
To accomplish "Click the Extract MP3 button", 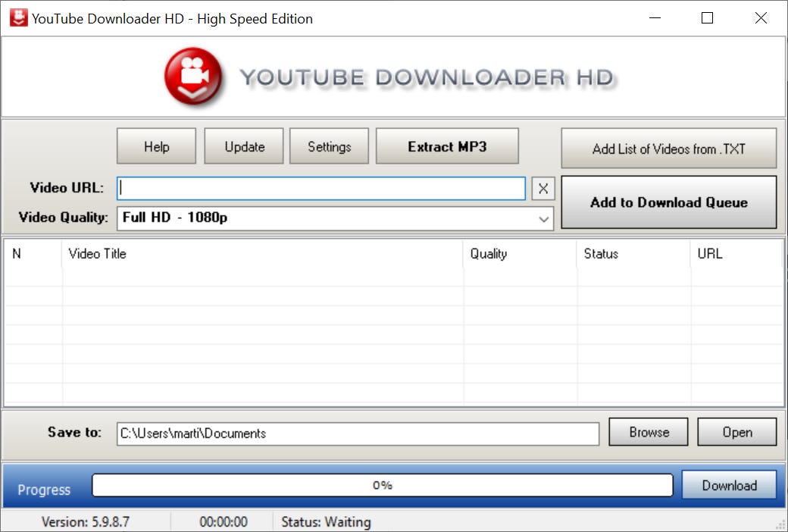I will [x=447, y=146].
